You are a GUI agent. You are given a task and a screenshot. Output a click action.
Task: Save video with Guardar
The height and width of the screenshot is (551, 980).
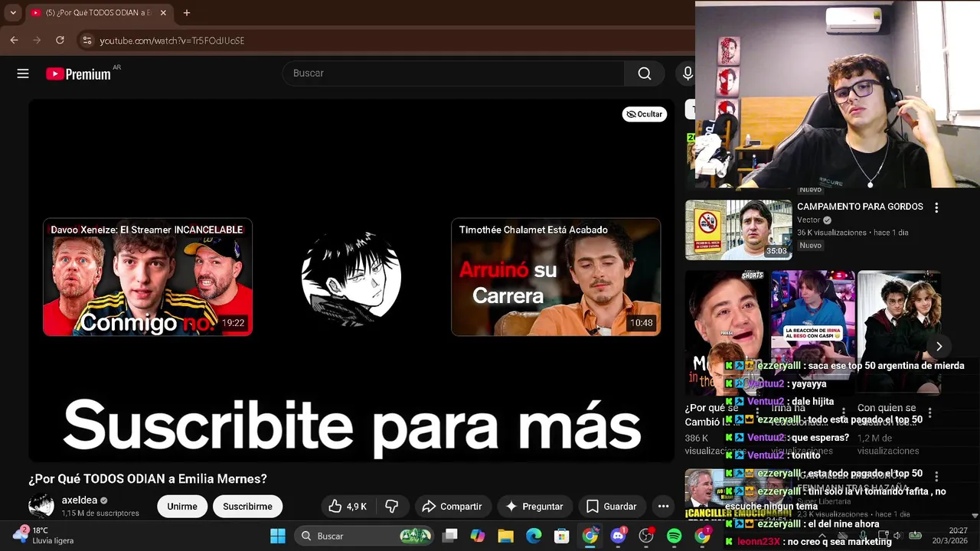tap(611, 507)
